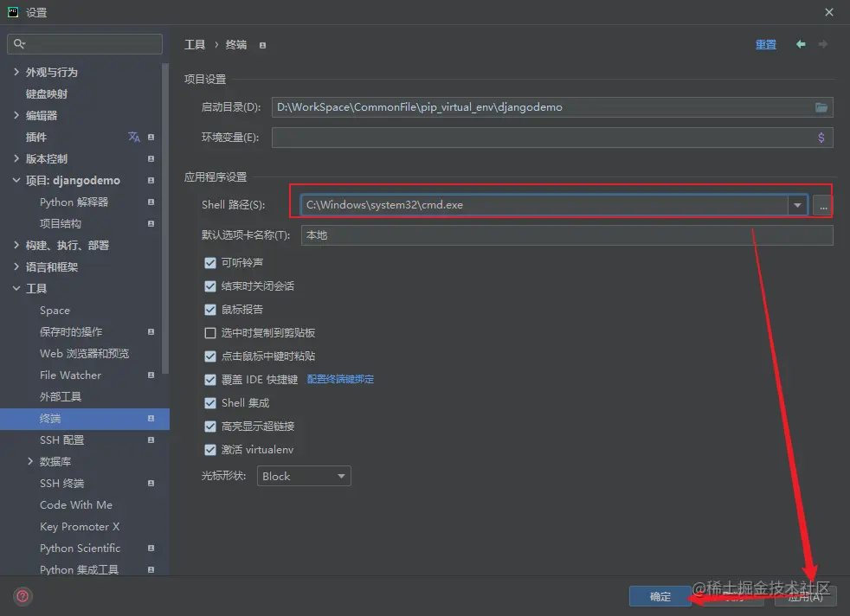Expand the 版本控制 tree node
The height and width of the screenshot is (616, 850).
(16, 158)
